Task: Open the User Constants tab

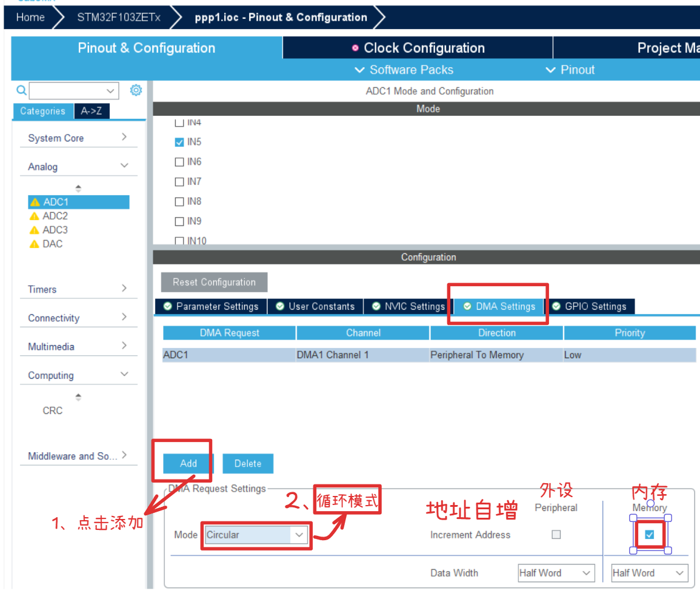Action: [315, 306]
